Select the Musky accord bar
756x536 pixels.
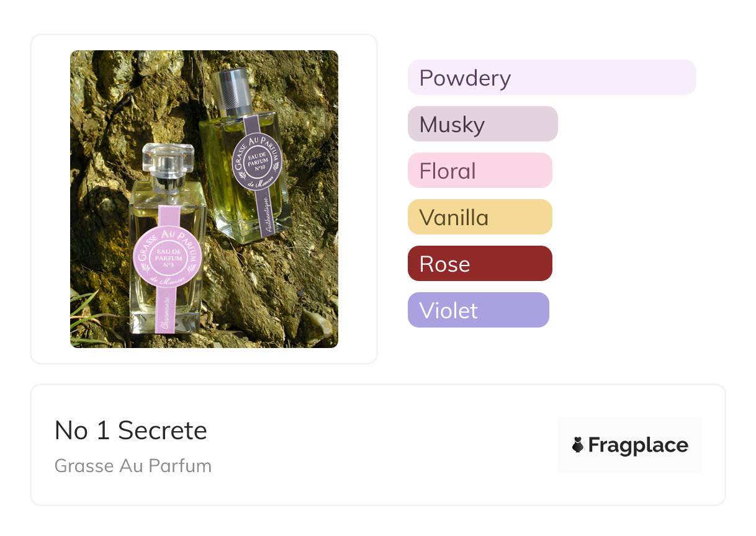482,124
